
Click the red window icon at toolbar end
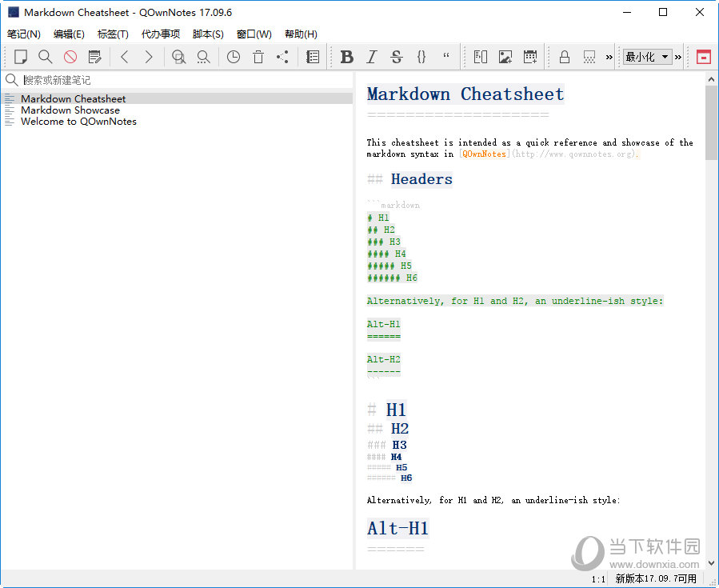(x=704, y=57)
